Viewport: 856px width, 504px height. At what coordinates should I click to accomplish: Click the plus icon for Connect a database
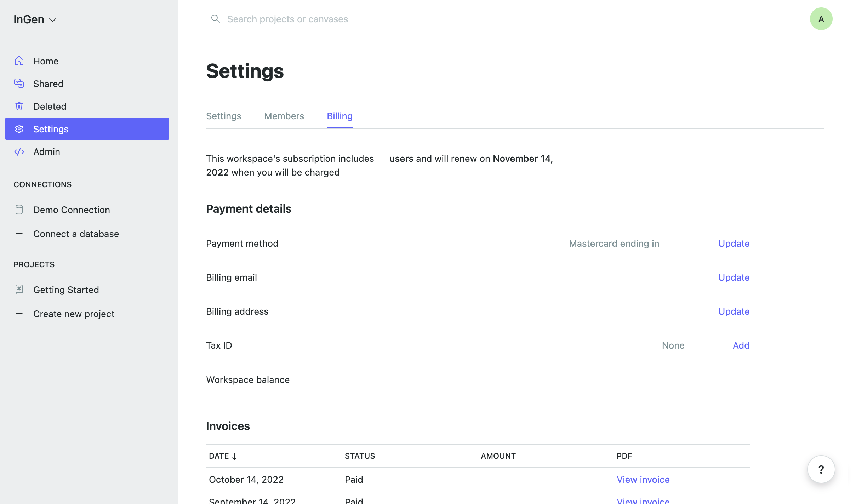tap(19, 234)
